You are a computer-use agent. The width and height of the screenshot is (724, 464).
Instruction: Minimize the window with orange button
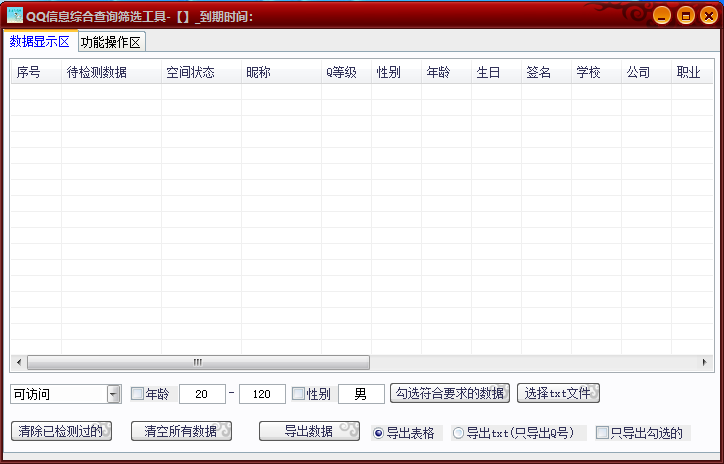tap(662, 16)
